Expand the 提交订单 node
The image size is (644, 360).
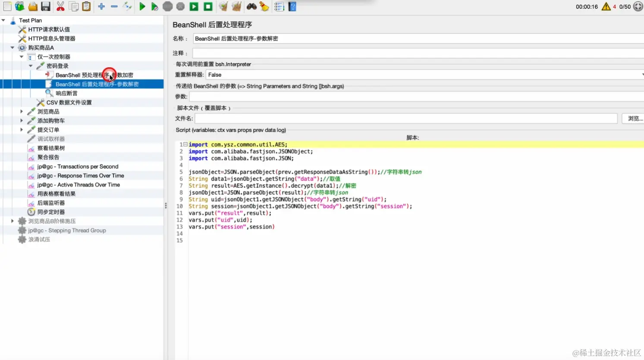click(22, 130)
